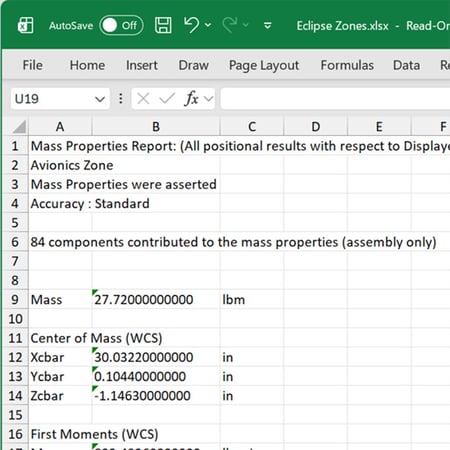Select row 9 header

(x=15, y=299)
